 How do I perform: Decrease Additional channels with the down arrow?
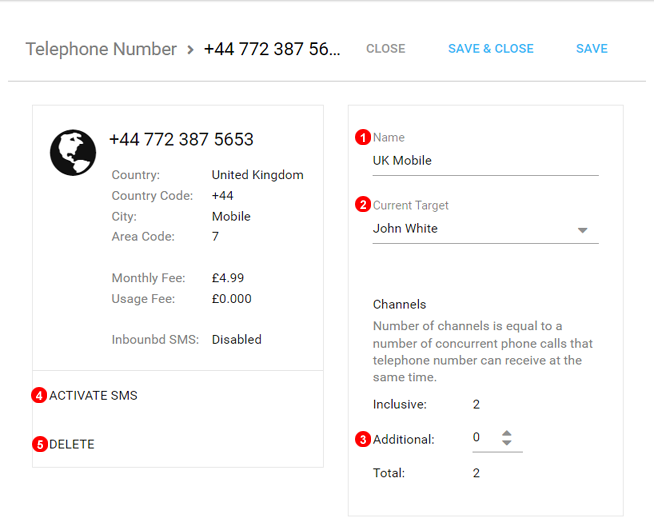coord(507,443)
